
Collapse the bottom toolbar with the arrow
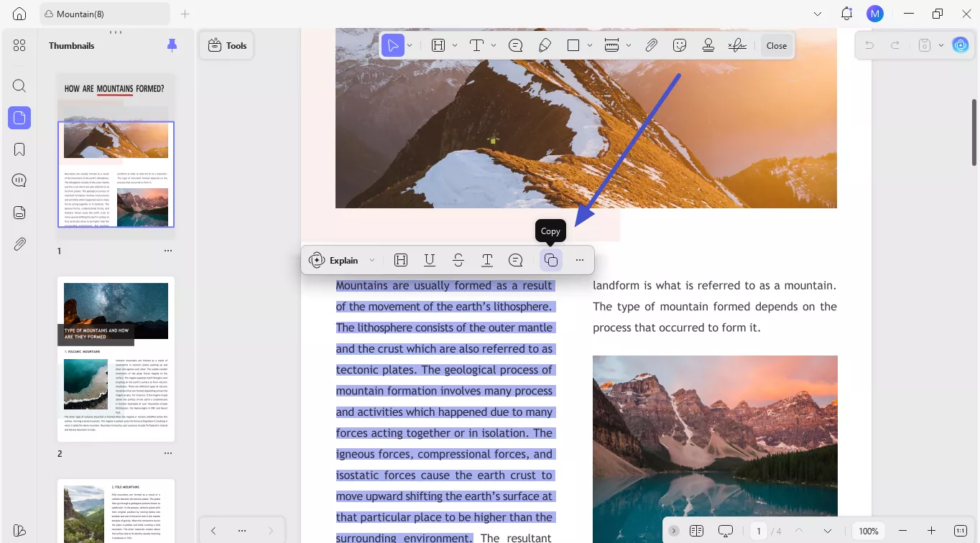pos(673,531)
